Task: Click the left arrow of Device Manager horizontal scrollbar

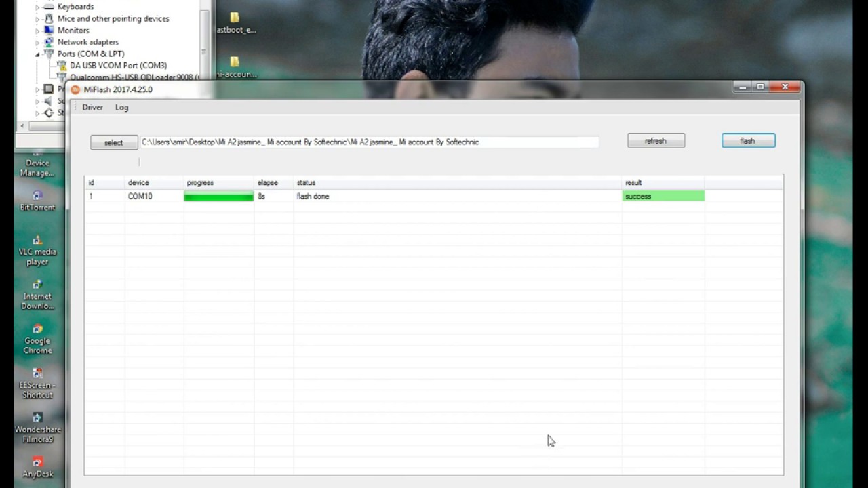Action: tap(22, 126)
